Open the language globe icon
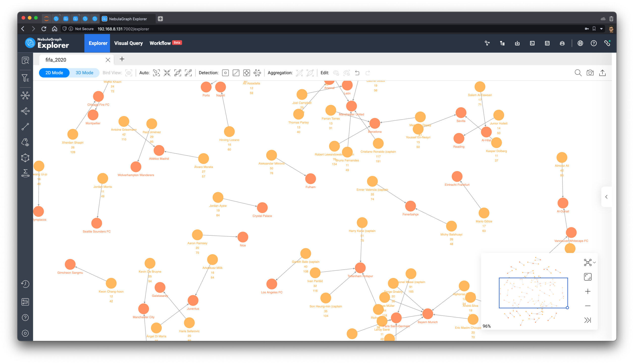Image resolution: width=634 pixels, height=364 pixels. [x=580, y=43]
